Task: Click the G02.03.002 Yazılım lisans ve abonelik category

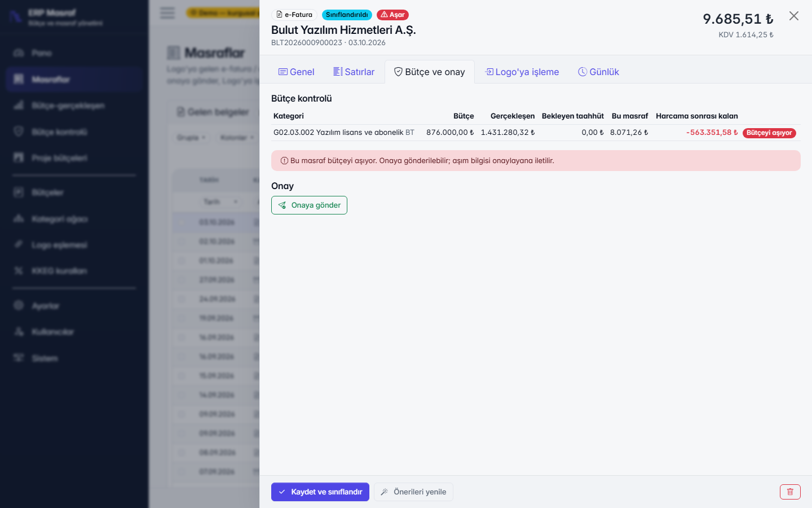Action: 338,133
